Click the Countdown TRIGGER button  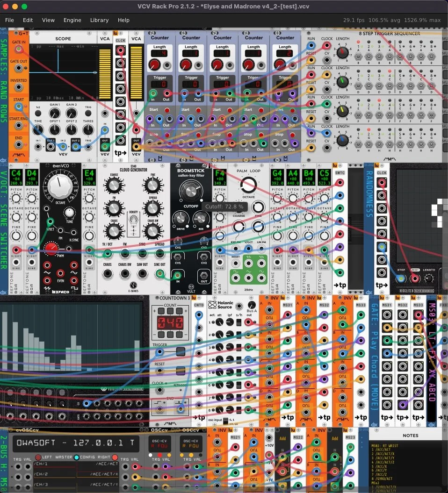[181, 351]
